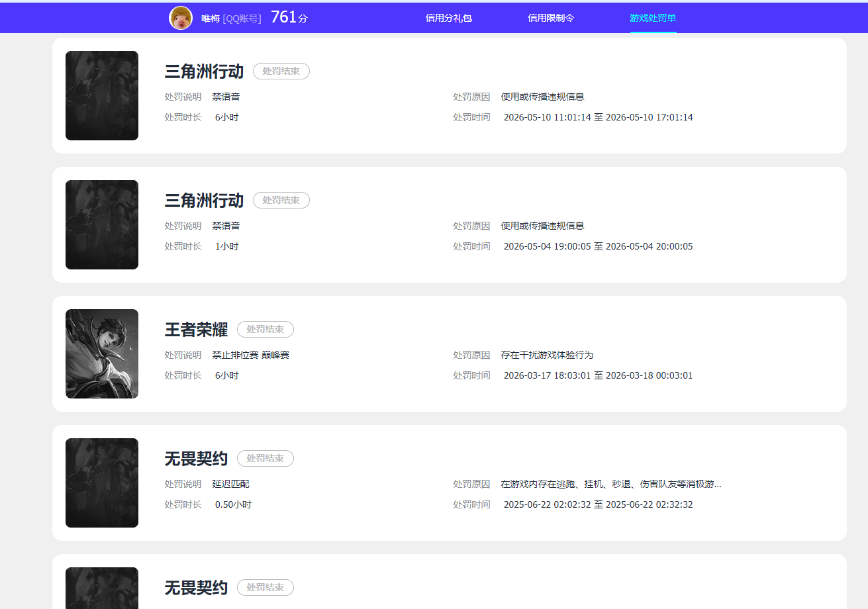Switch to the 信用限制令 tab

tap(551, 18)
